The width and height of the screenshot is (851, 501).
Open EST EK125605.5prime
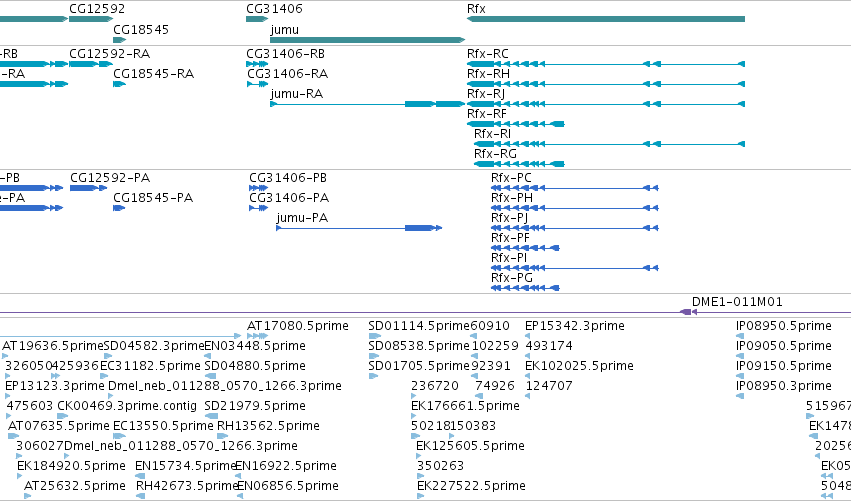pos(470,446)
